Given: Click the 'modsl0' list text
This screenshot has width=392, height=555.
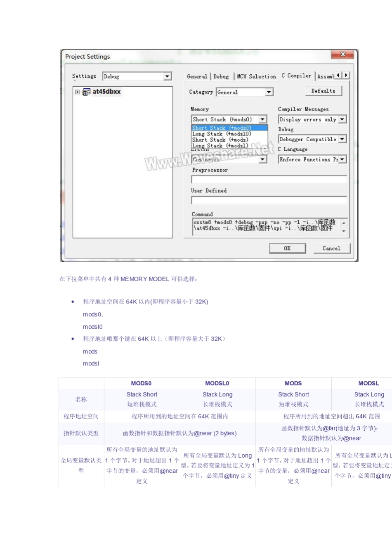Looking at the screenshot, I should coord(92,327).
